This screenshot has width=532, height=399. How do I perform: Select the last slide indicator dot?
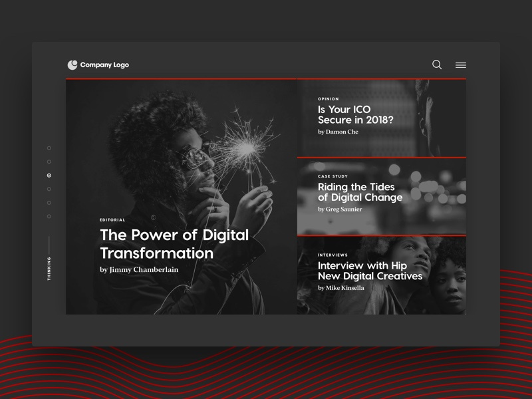49,216
